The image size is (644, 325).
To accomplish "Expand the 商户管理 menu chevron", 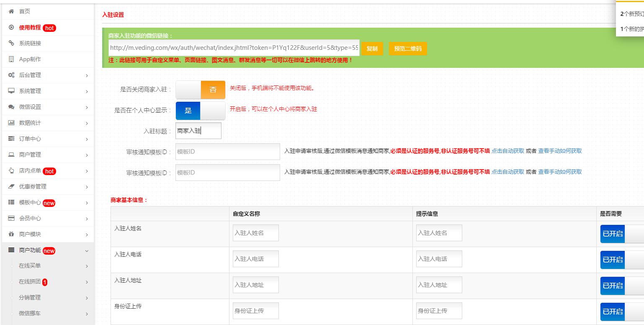I will (x=87, y=155).
